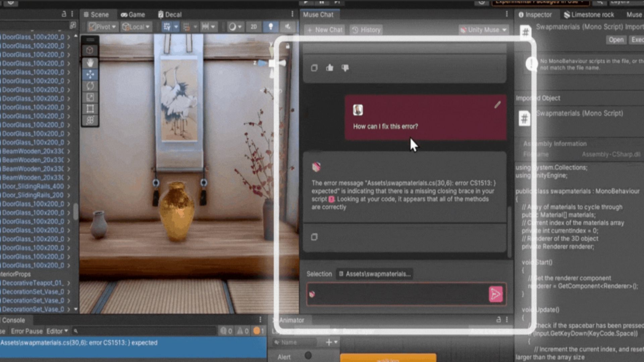
Task: Toggle scene lighting bulb button
Action: 271,27
